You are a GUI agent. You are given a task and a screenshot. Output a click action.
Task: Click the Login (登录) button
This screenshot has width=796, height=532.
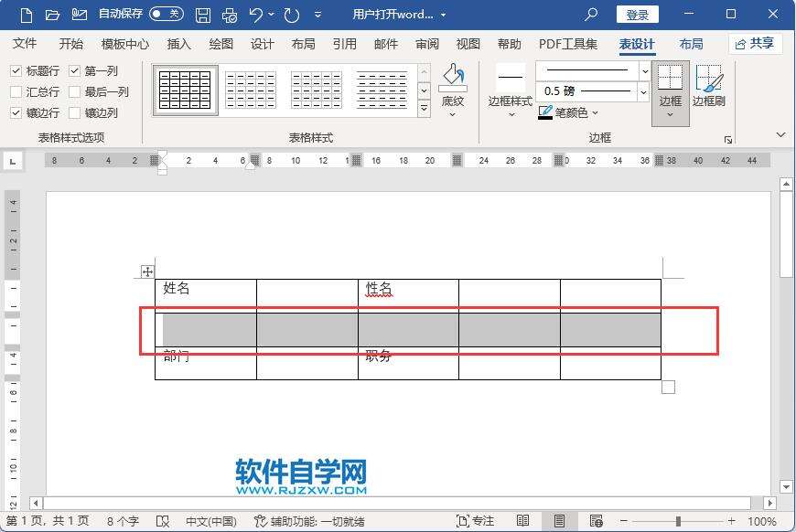click(x=638, y=15)
